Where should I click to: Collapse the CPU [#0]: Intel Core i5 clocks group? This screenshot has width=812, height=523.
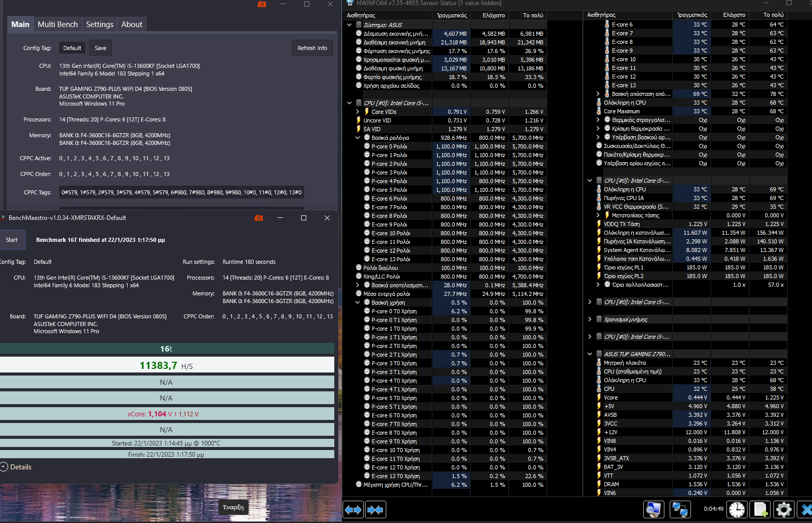point(349,103)
